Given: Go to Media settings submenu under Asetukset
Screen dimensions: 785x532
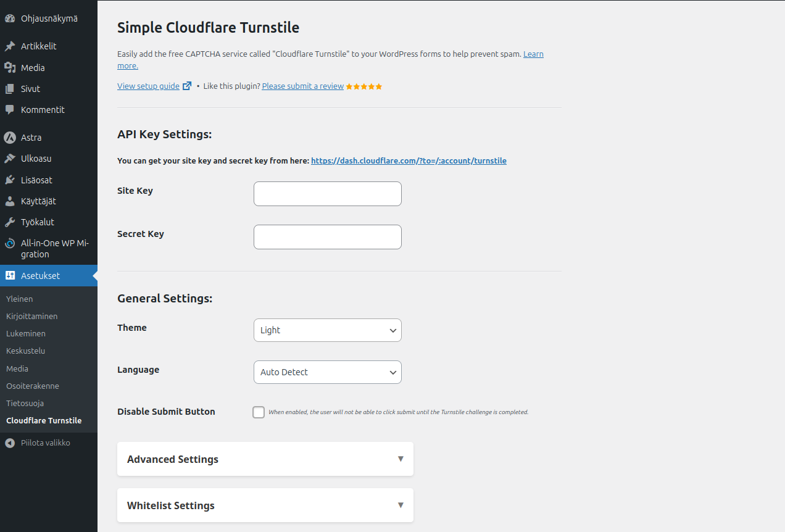Looking at the screenshot, I should [x=17, y=368].
